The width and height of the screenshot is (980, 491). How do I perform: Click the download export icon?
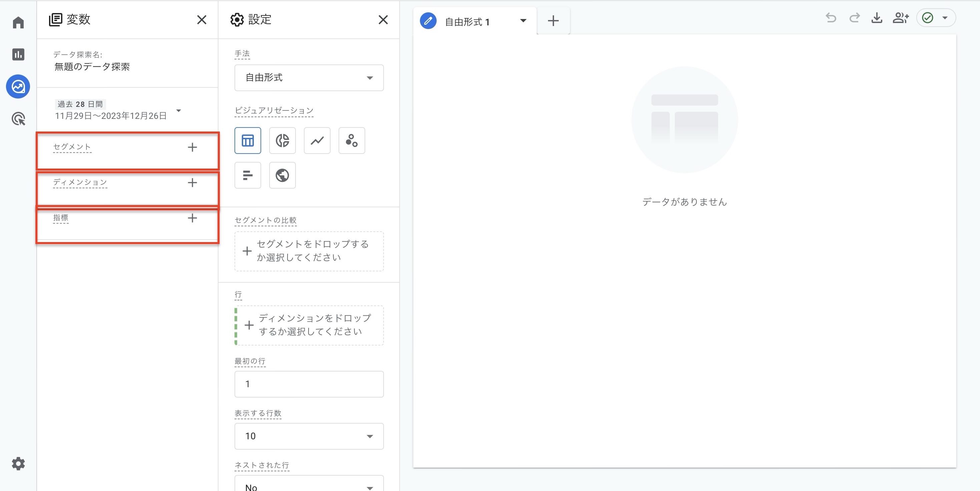pos(877,18)
